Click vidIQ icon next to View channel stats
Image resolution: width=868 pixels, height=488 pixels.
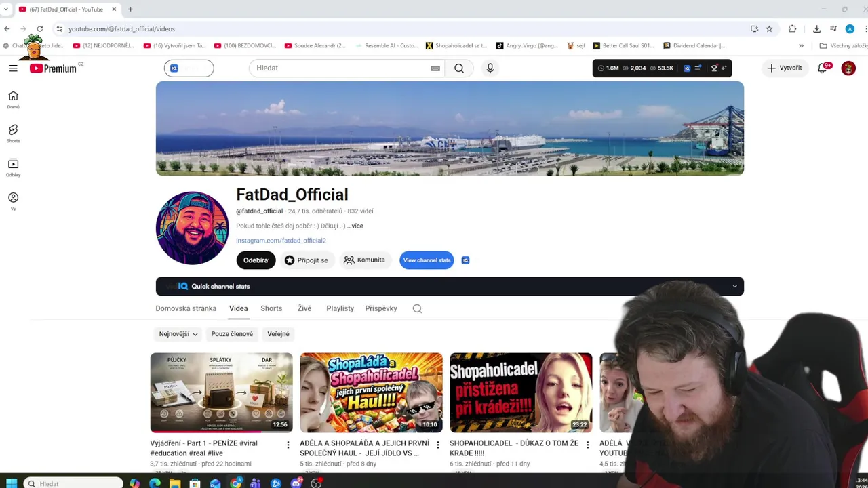coord(465,260)
